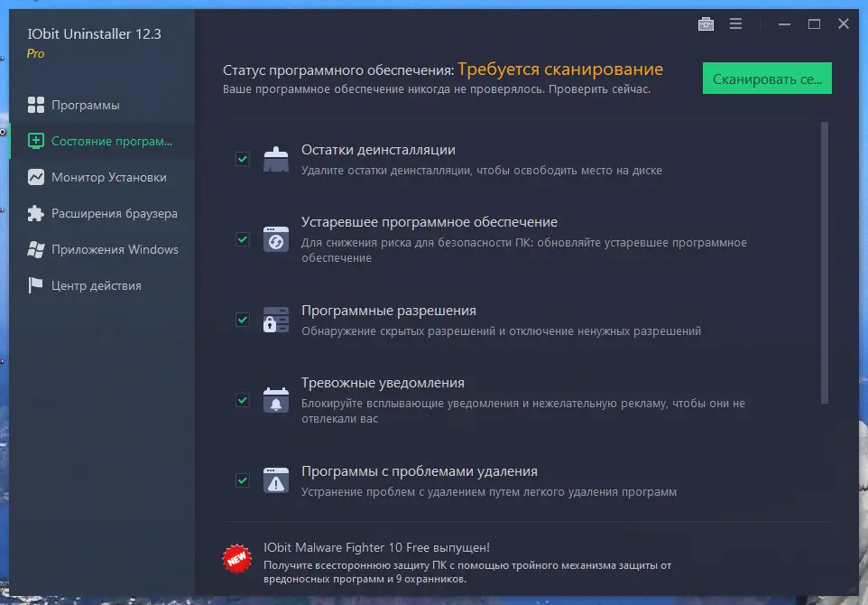This screenshot has width=868, height=605.
Task: Click the Тревожные уведомления heading
Action: pyautogui.click(x=383, y=383)
